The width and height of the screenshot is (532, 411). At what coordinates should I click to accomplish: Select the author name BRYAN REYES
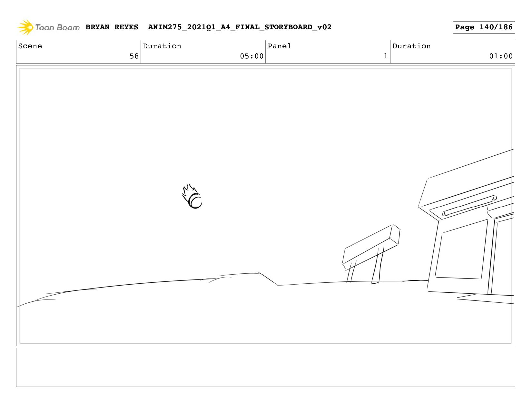112,27
